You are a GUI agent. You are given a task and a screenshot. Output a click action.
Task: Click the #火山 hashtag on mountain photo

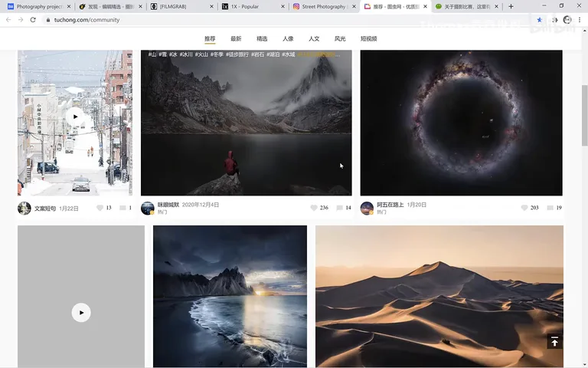(x=201, y=54)
